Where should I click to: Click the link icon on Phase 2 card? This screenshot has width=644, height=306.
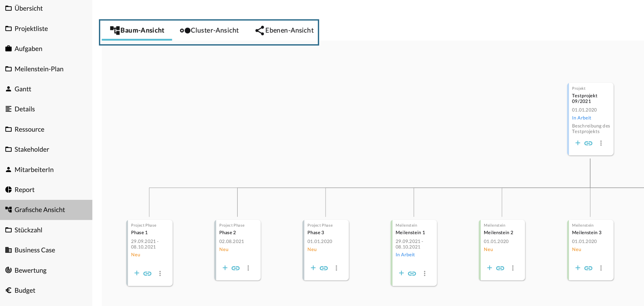point(235,268)
